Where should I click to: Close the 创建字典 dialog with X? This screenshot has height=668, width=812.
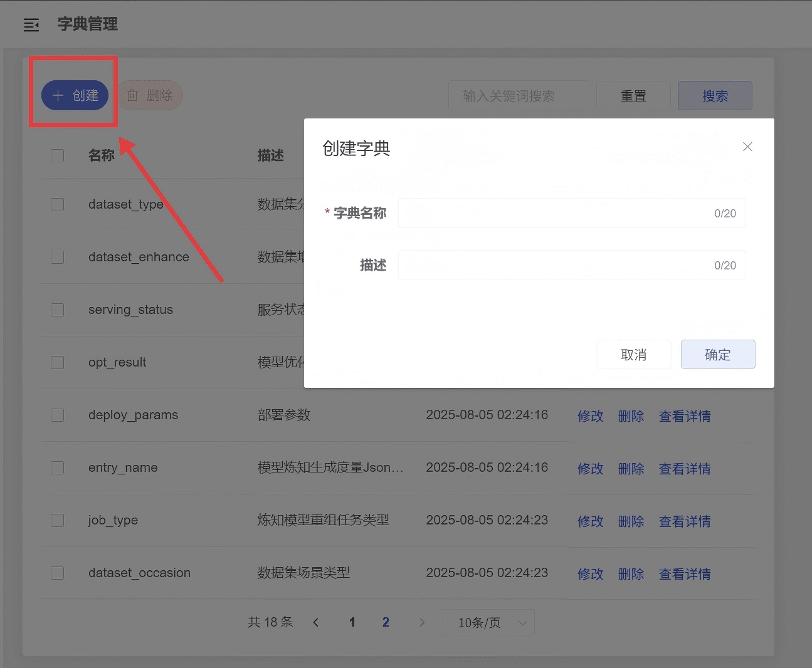click(747, 147)
